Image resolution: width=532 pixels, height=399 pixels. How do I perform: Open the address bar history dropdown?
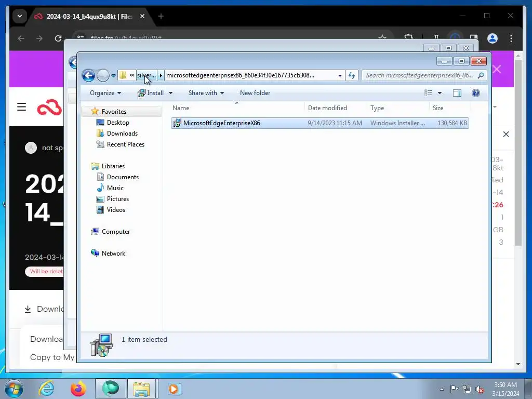[x=340, y=76]
